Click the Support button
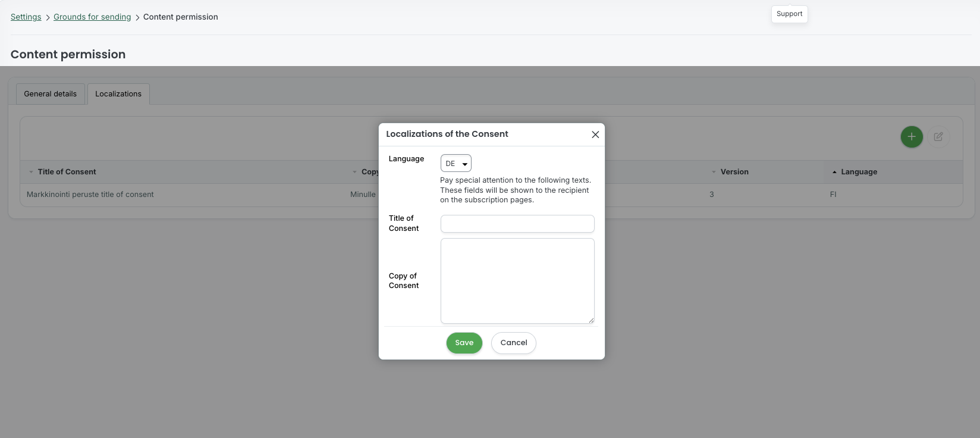980x438 pixels. pos(789,14)
